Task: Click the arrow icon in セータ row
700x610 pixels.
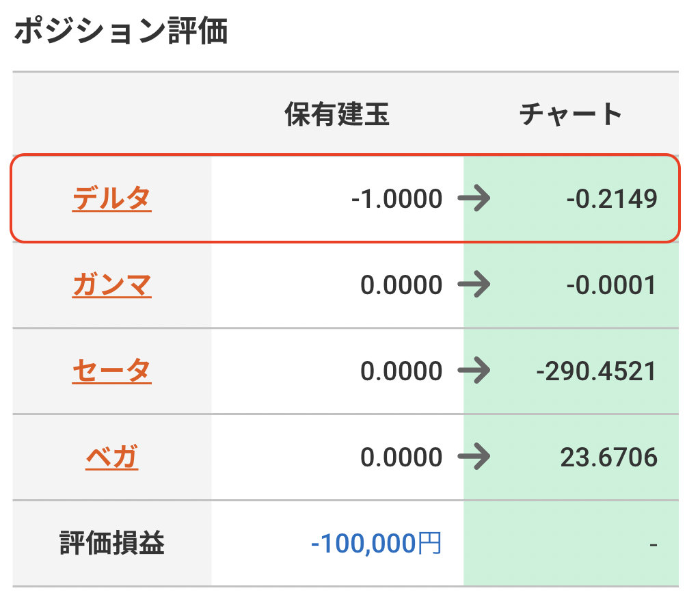Action: pos(474,371)
